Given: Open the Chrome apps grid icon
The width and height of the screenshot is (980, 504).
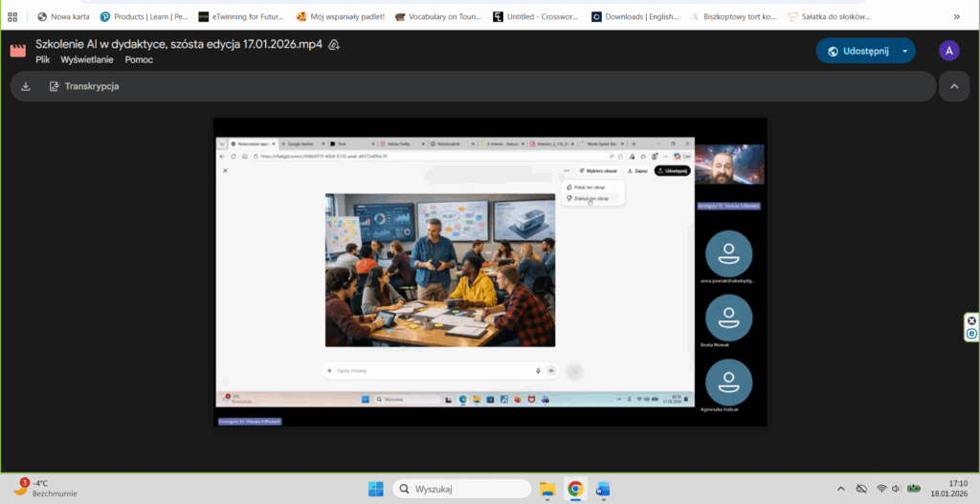Looking at the screenshot, I should 12,16.
